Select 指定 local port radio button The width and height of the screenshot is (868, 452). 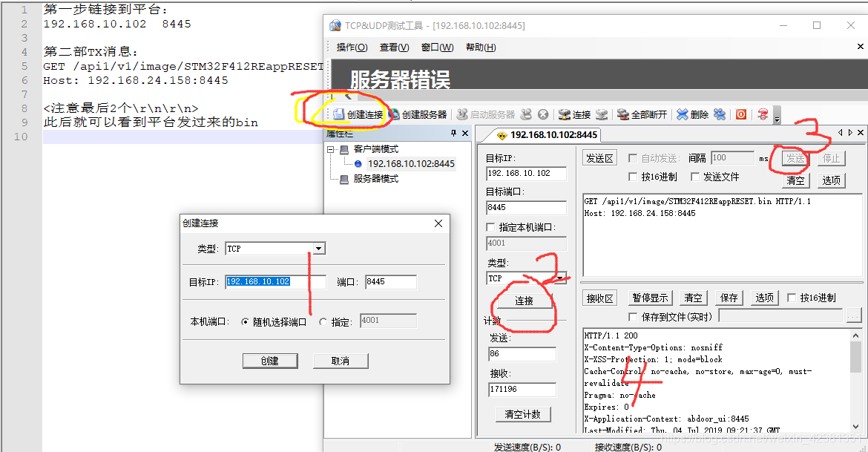pyautogui.click(x=323, y=322)
